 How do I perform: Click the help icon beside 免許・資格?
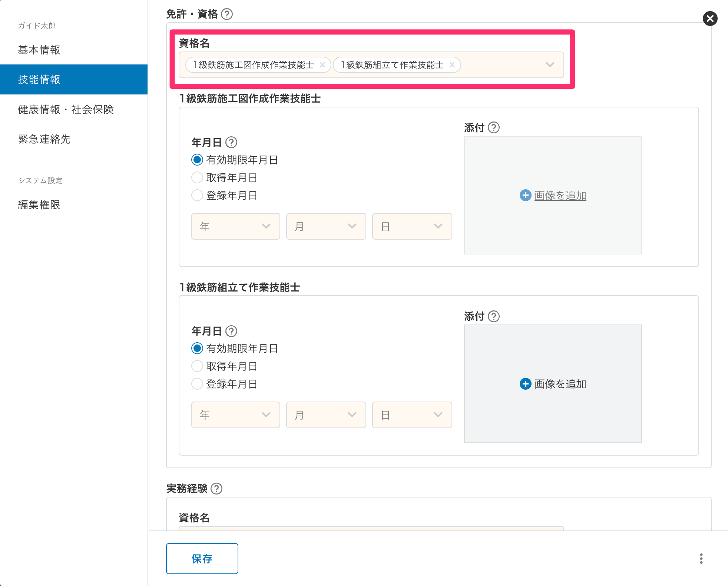pos(227,14)
